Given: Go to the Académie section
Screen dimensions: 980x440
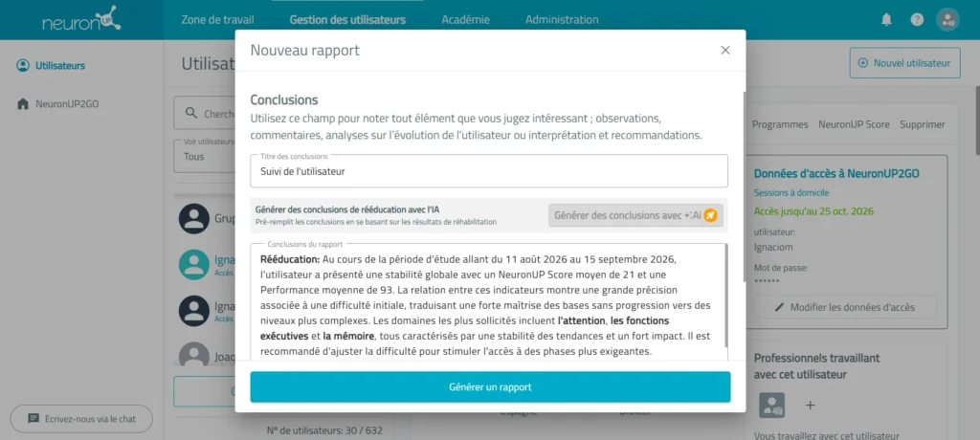Looking at the screenshot, I should [x=466, y=20].
